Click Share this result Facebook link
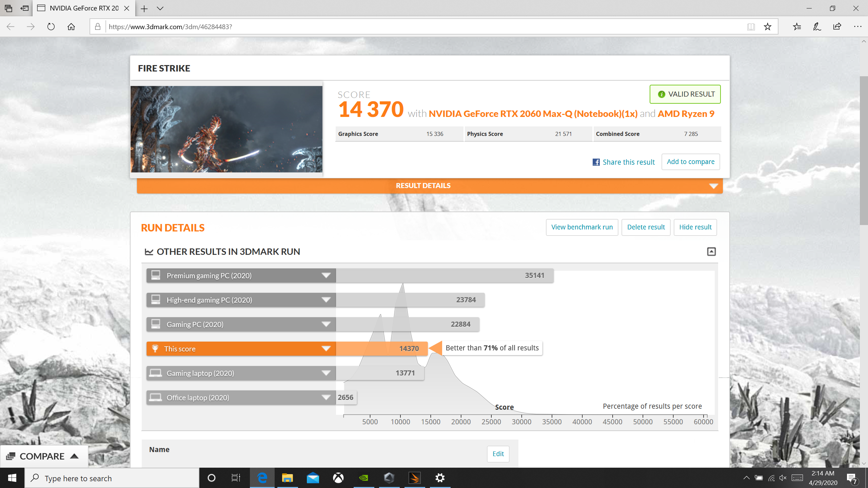The image size is (868, 488). 624,162
